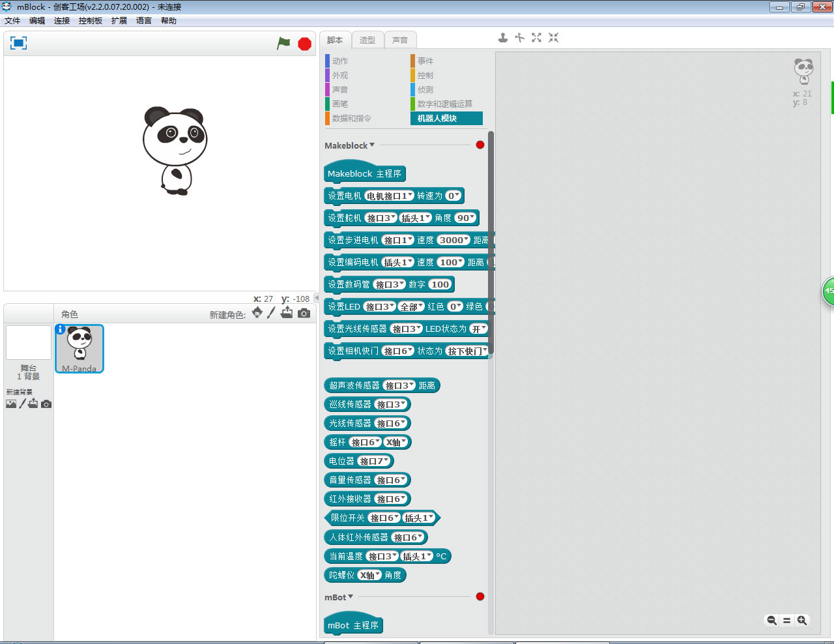
Task: Paint a new sprite with brush icon
Action: [271, 313]
